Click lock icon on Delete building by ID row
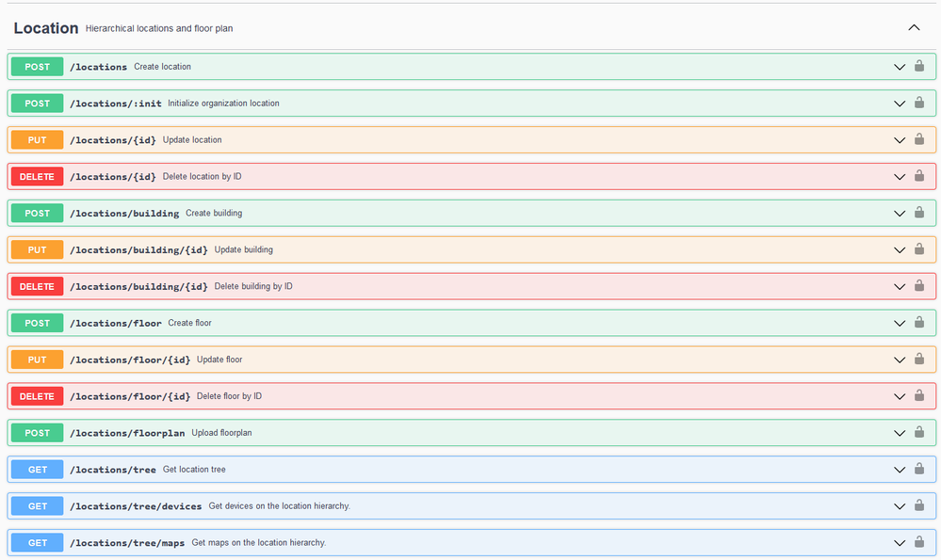 (919, 286)
